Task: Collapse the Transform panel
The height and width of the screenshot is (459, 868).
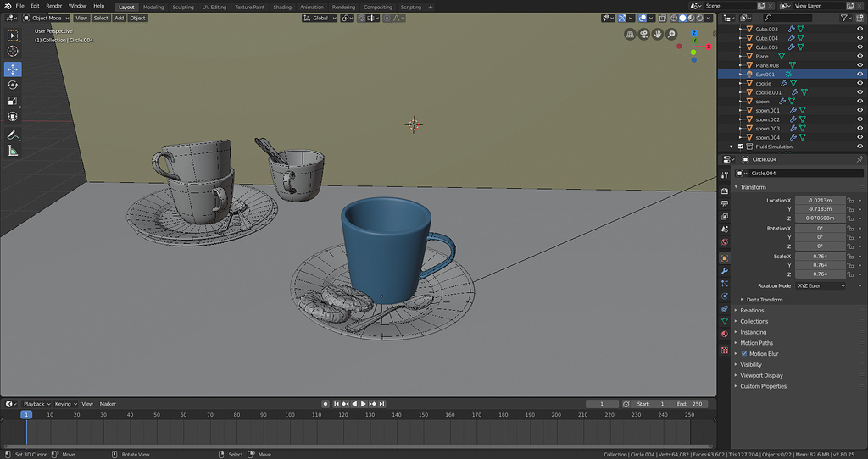Action: pos(753,187)
